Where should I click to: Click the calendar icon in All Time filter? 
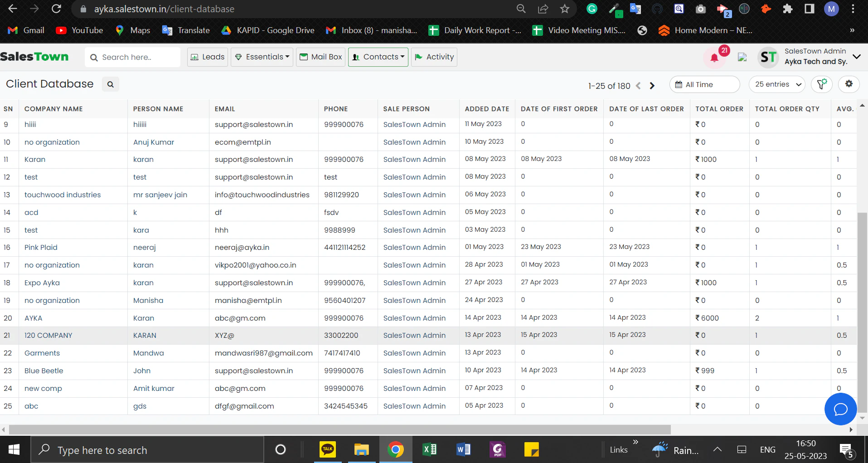coord(679,84)
